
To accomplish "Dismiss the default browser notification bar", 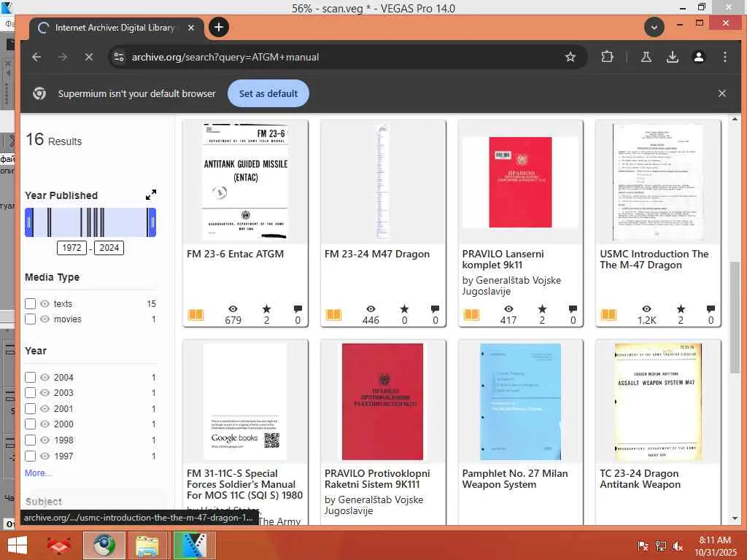I will pyautogui.click(x=721, y=93).
